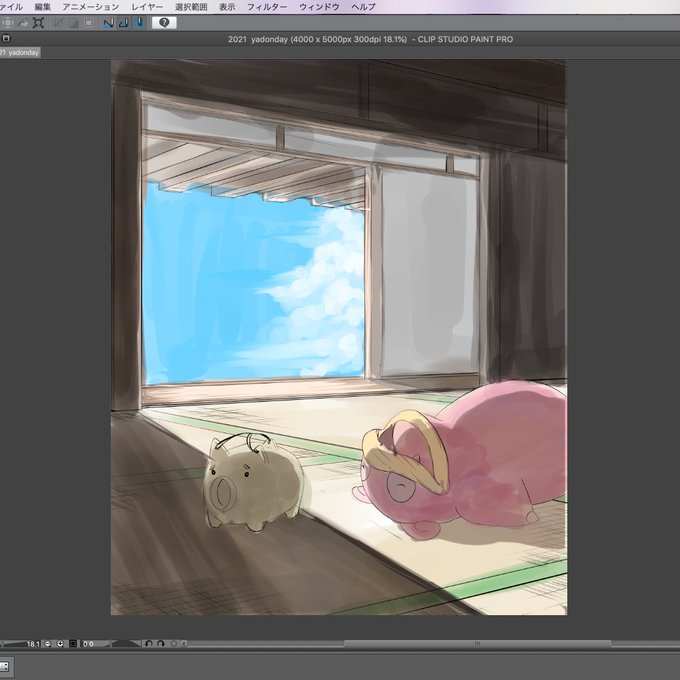680x680 pixels.
Task: Toggle snap to grid icon
Action: [x=139, y=23]
